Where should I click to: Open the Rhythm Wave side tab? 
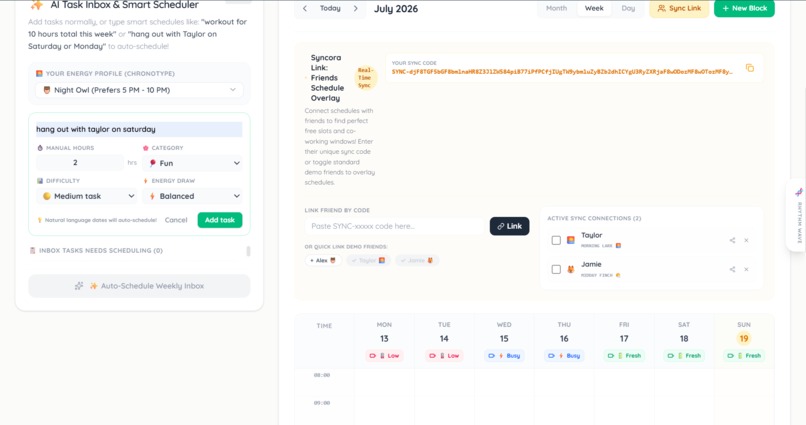[798, 215]
